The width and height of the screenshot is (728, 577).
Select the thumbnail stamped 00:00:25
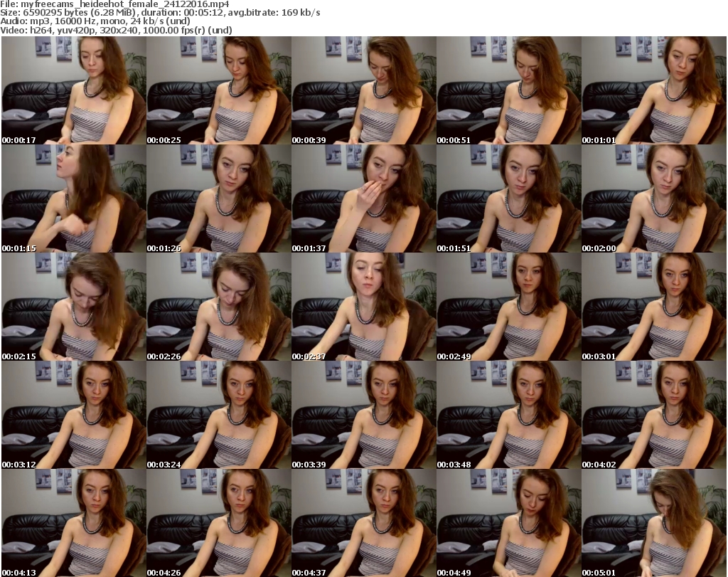coord(219,90)
